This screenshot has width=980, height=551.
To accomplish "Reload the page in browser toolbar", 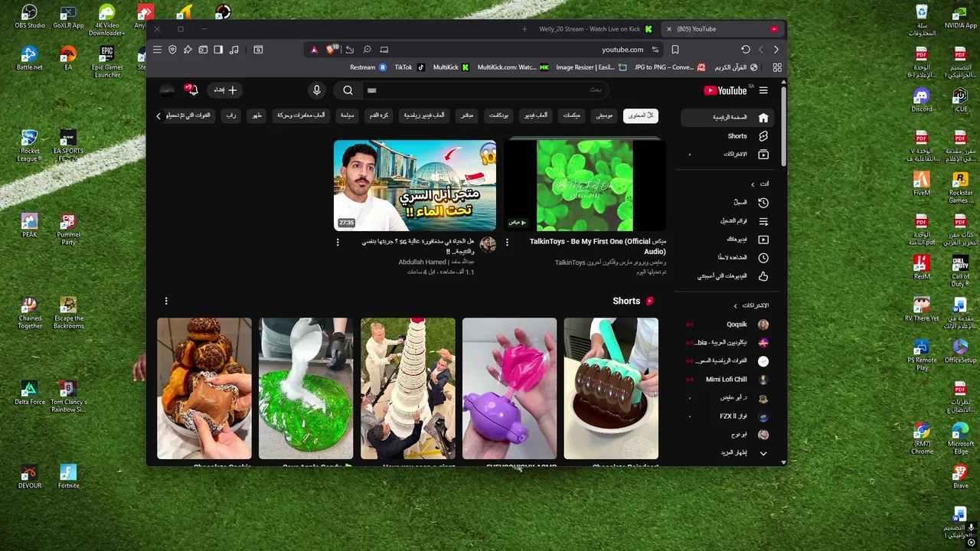I will pyautogui.click(x=746, y=49).
